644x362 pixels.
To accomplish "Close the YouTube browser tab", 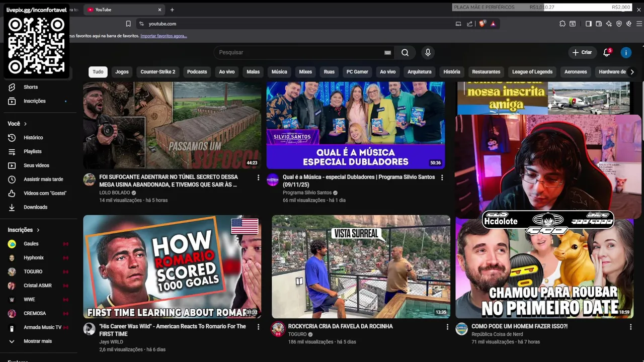I will (x=160, y=10).
